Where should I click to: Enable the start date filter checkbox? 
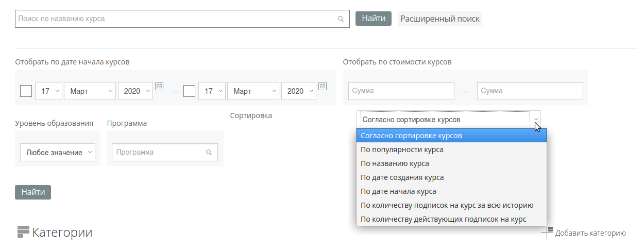coord(26,91)
